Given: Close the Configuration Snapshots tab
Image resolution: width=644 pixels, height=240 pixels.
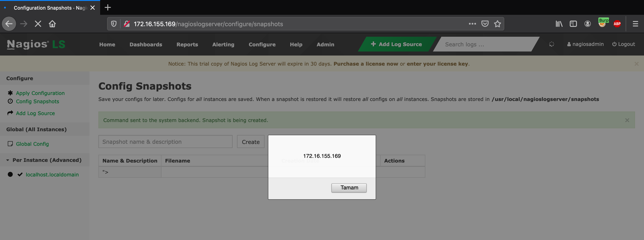Looking at the screenshot, I should 93,8.
